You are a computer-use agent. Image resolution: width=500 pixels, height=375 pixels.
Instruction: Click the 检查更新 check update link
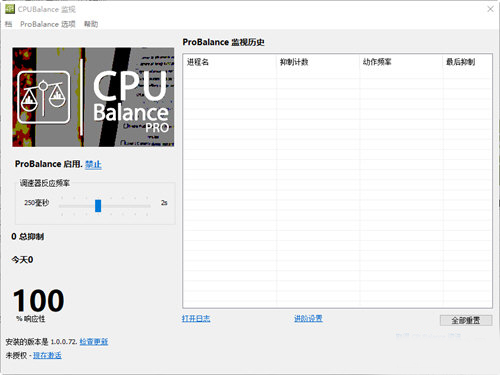pos(94,342)
